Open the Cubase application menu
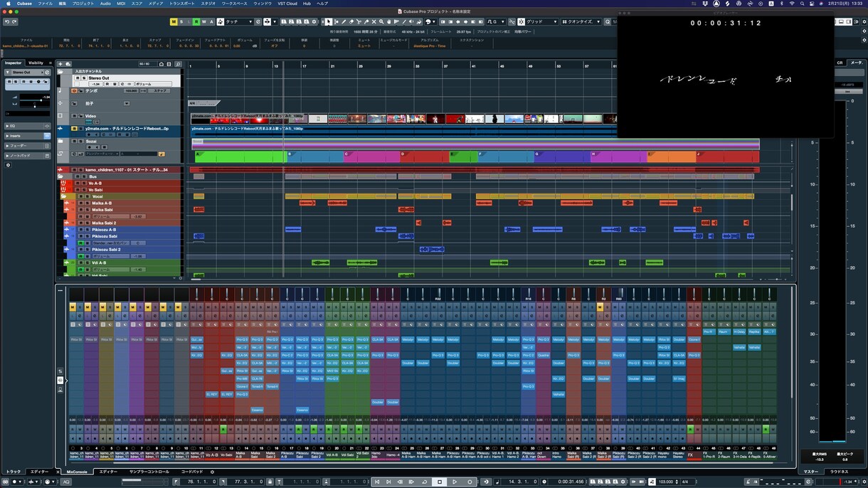The height and width of the screenshot is (488, 868). (x=24, y=4)
